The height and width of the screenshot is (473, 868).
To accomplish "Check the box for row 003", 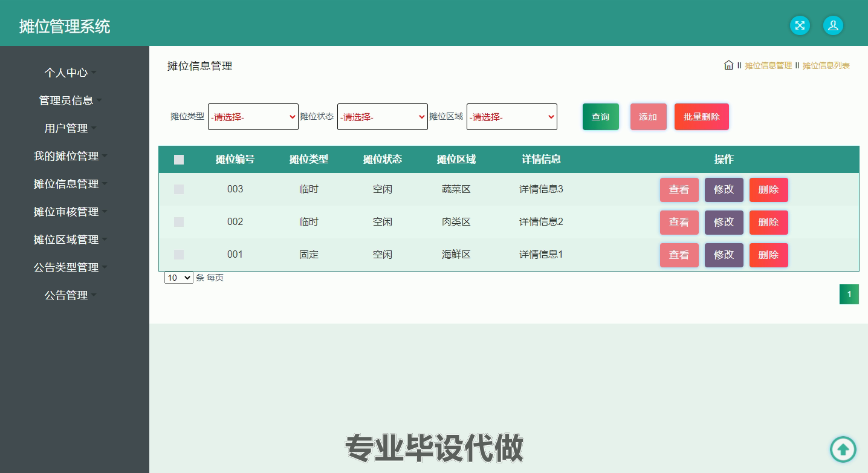I will tap(179, 189).
